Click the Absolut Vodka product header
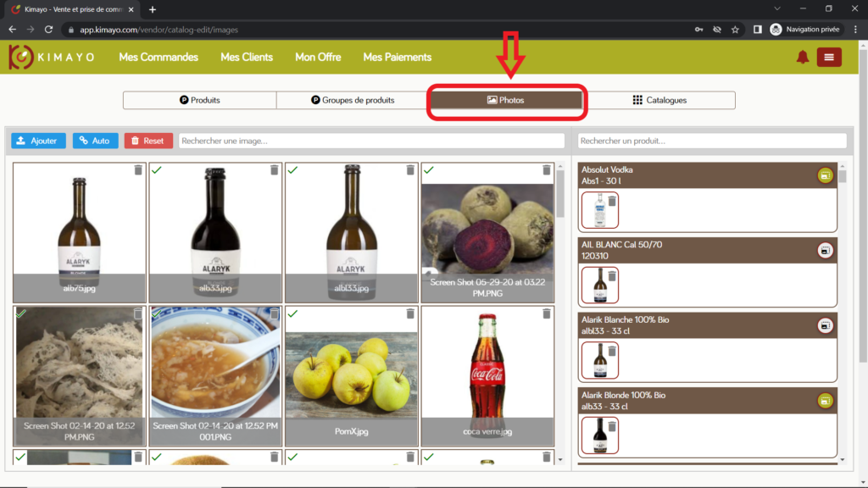The width and height of the screenshot is (868, 488). (x=708, y=175)
